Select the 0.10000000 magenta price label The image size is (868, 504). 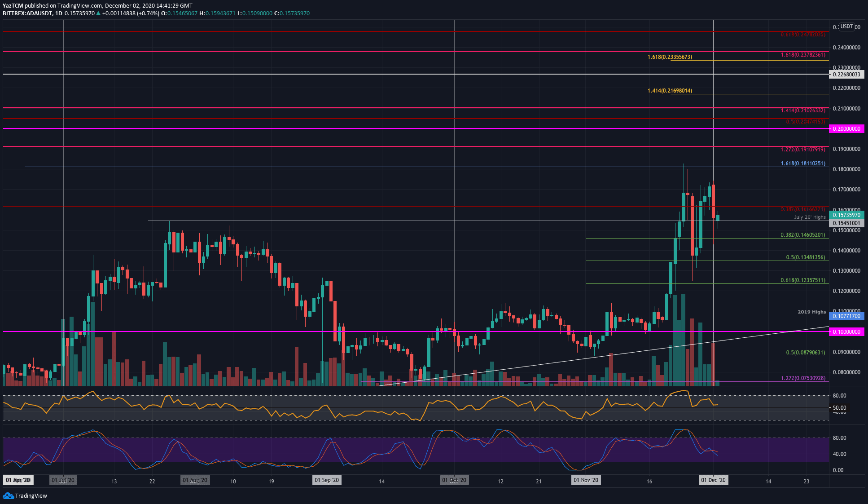pyautogui.click(x=846, y=332)
